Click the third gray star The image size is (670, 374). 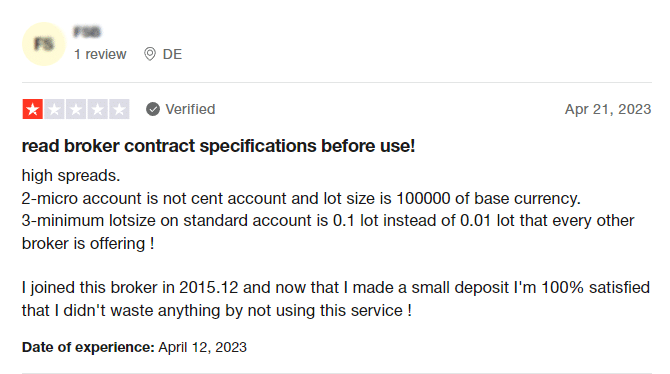pos(76,109)
